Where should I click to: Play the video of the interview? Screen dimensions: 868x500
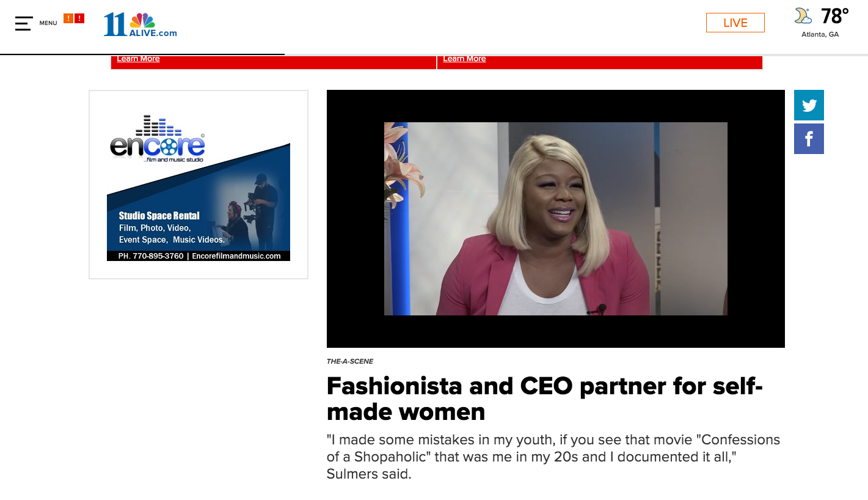[555, 219]
